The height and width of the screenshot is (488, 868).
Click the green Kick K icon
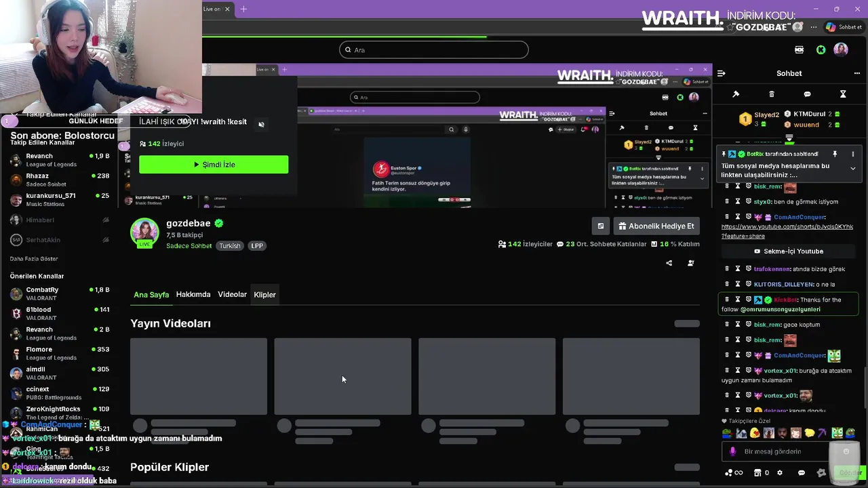tap(821, 49)
